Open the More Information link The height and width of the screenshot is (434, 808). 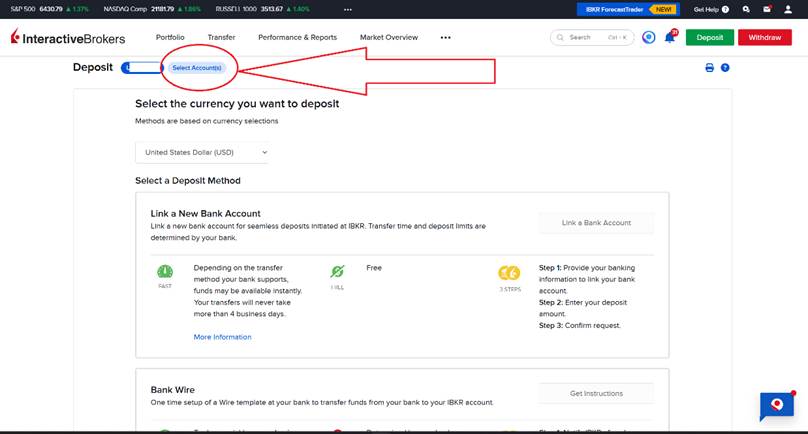click(x=222, y=337)
